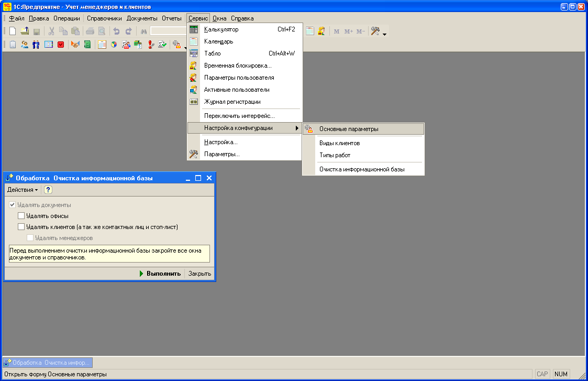This screenshot has width=588, height=381.
Task: Open the toolbar options arrow beside hammer icon
Action: pos(384,34)
